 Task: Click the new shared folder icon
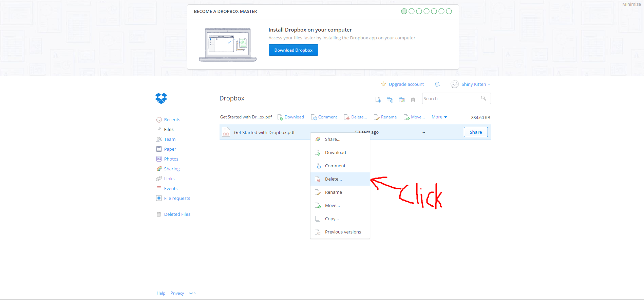click(x=402, y=99)
